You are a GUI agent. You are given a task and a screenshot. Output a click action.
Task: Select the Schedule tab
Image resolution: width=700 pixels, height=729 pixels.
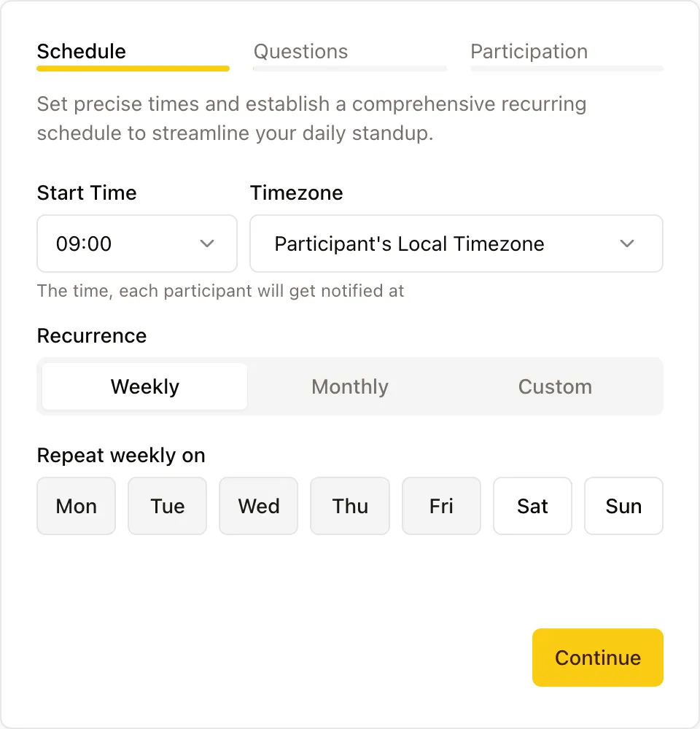point(81,51)
